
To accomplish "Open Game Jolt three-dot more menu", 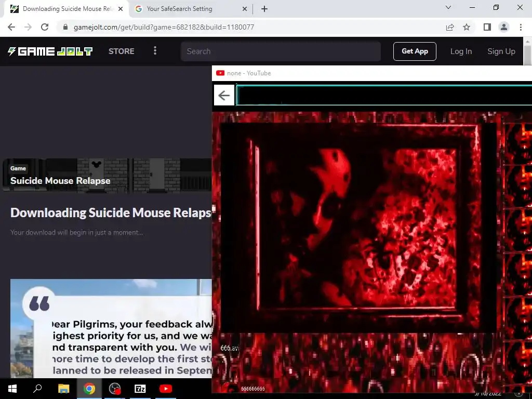I will point(155,51).
